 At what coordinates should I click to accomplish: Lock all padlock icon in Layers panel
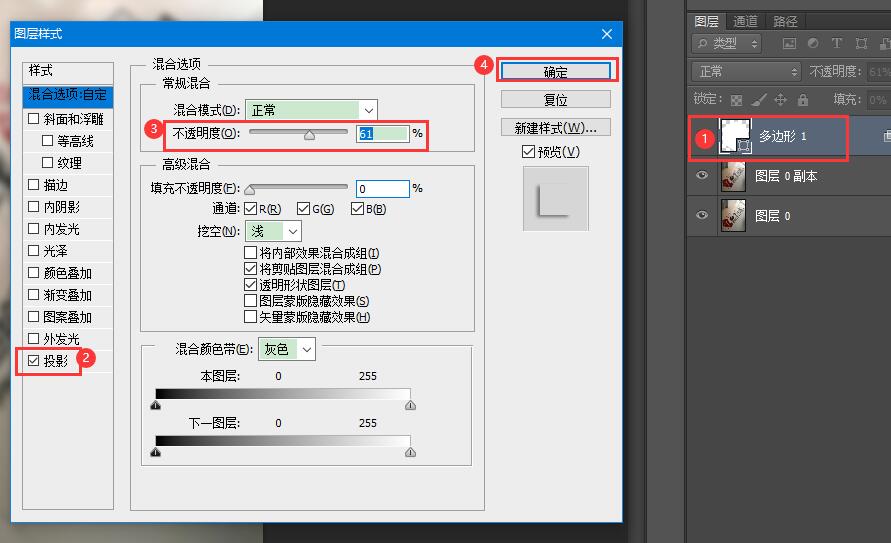pyautogui.click(x=802, y=100)
